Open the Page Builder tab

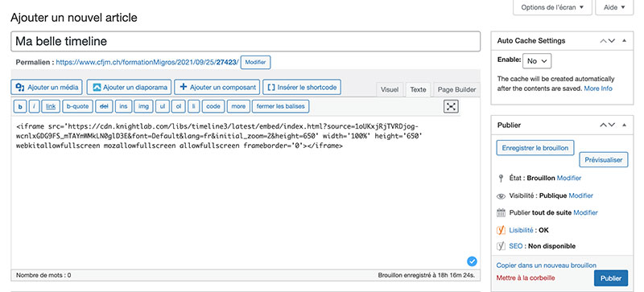tap(456, 89)
